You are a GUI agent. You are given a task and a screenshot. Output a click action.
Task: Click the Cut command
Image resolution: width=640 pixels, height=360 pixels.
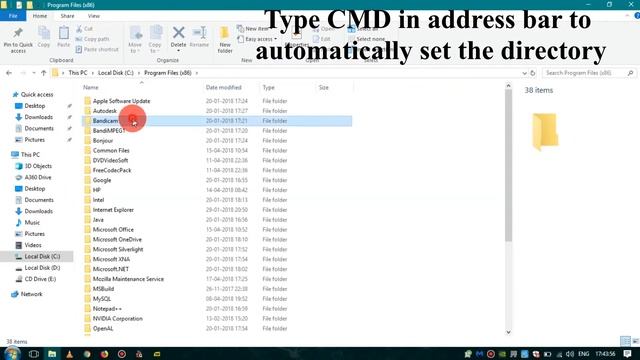pos(84,29)
